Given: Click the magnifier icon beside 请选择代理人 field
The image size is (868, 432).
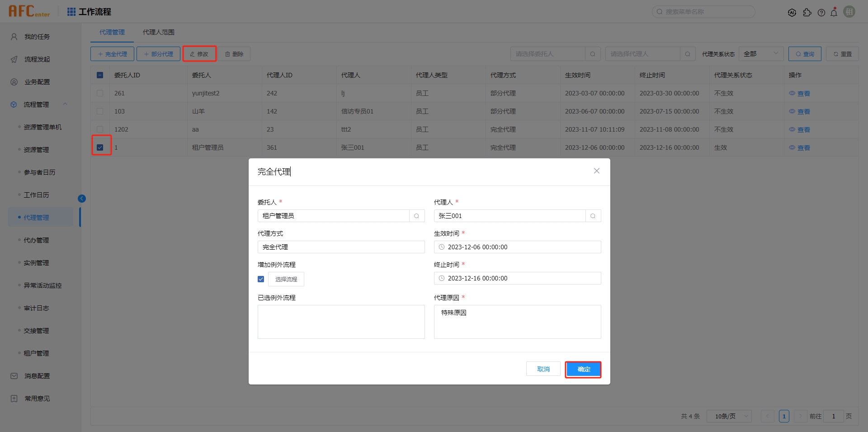Looking at the screenshot, I should pos(687,54).
